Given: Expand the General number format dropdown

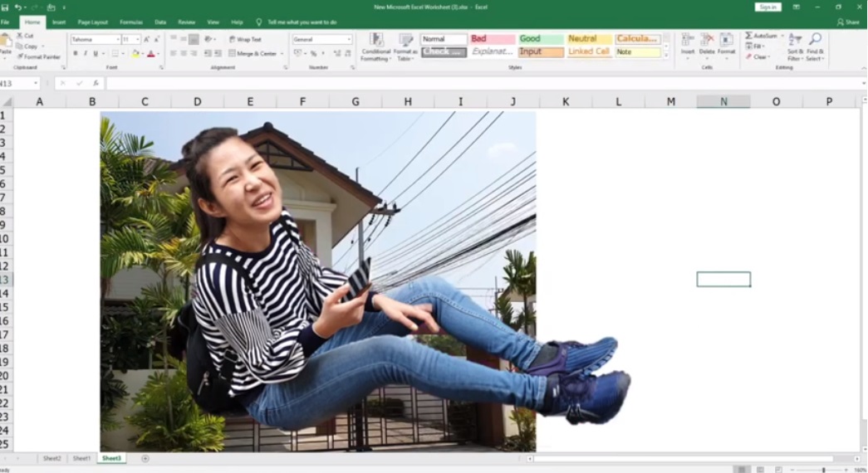Looking at the screenshot, I should pyautogui.click(x=349, y=39).
